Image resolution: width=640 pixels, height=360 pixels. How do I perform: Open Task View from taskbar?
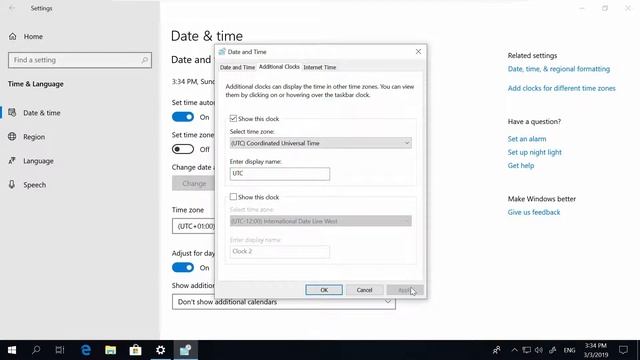coord(60,350)
